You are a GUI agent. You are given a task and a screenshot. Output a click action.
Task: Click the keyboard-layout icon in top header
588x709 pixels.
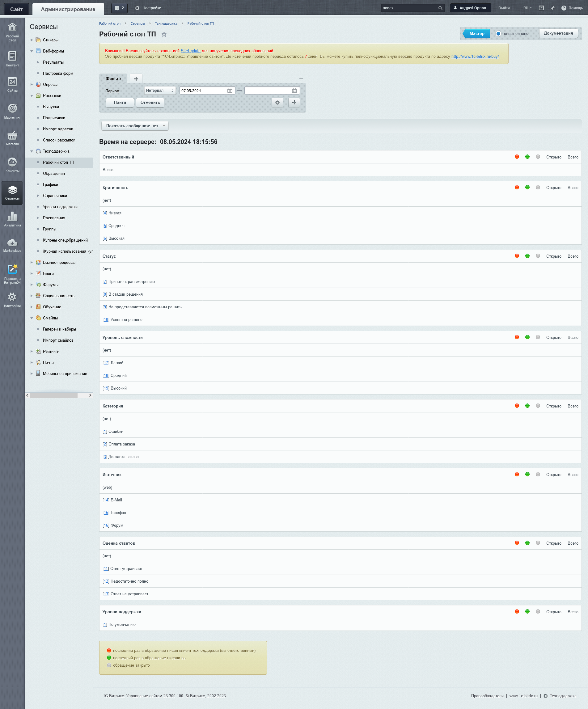tap(541, 8)
